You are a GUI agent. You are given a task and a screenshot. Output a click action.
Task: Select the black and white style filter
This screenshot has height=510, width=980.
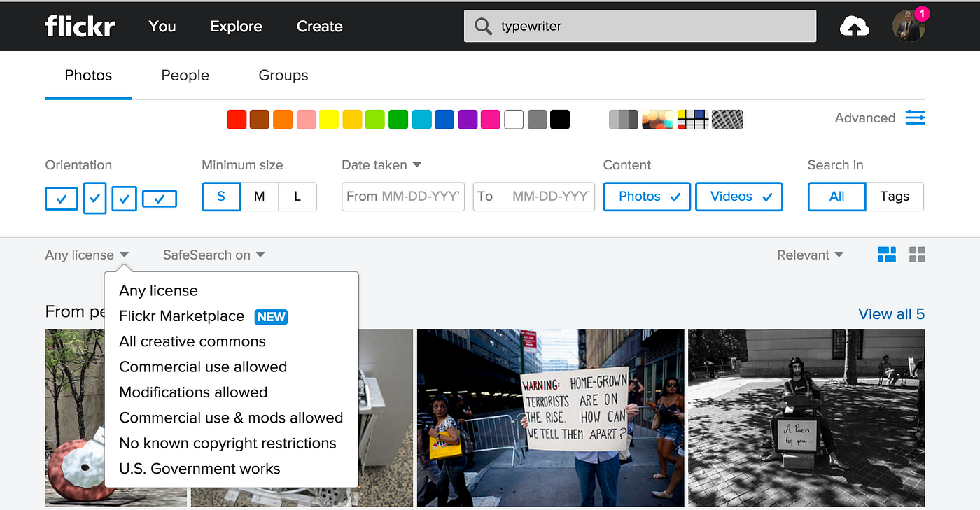[624, 120]
